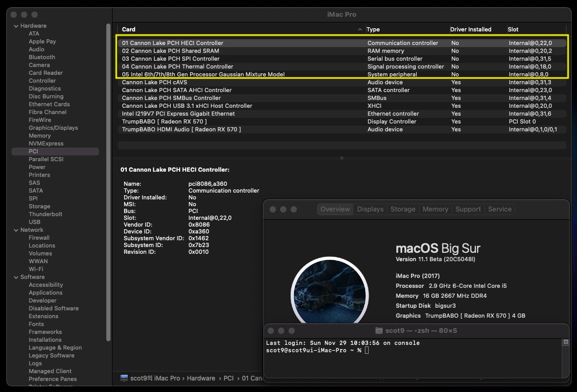577x392 pixels.
Task: Select Cannon Lake PCH SATA AHCI Controller row
Action: [342, 90]
